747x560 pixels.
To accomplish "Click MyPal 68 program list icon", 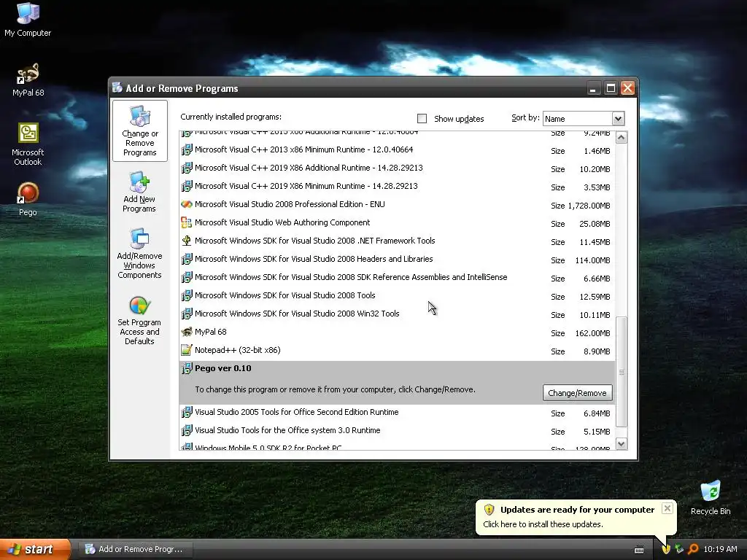I will pyautogui.click(x=186, y=332).
